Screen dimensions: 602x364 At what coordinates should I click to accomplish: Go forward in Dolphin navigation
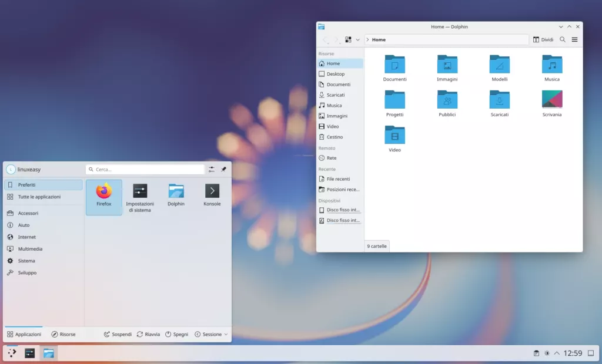point(337,39)
